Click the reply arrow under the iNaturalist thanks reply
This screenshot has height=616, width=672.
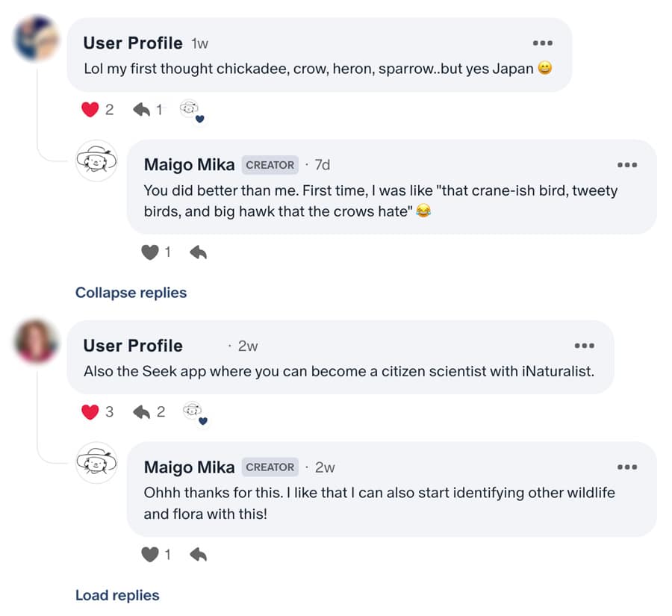coord(197,555)
